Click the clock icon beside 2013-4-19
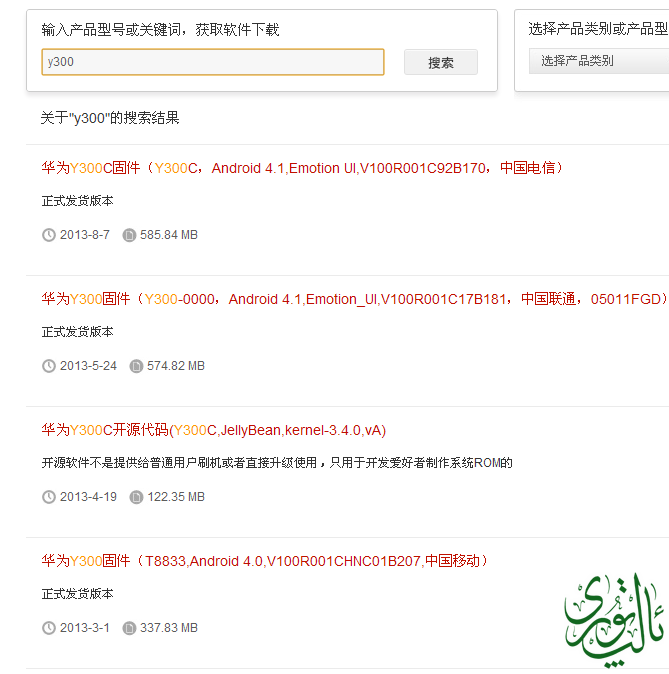The image size is (669, 674). pos(49,497)
